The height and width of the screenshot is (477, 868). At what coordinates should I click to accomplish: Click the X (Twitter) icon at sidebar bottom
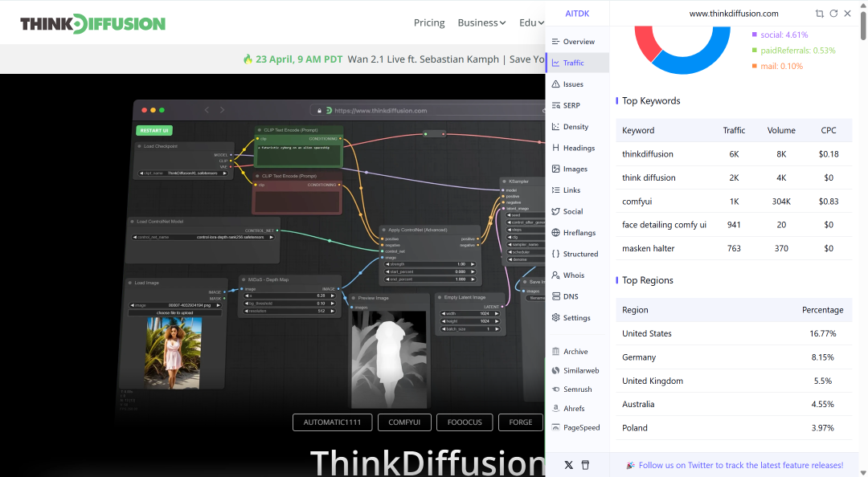(x=568, y=465)
